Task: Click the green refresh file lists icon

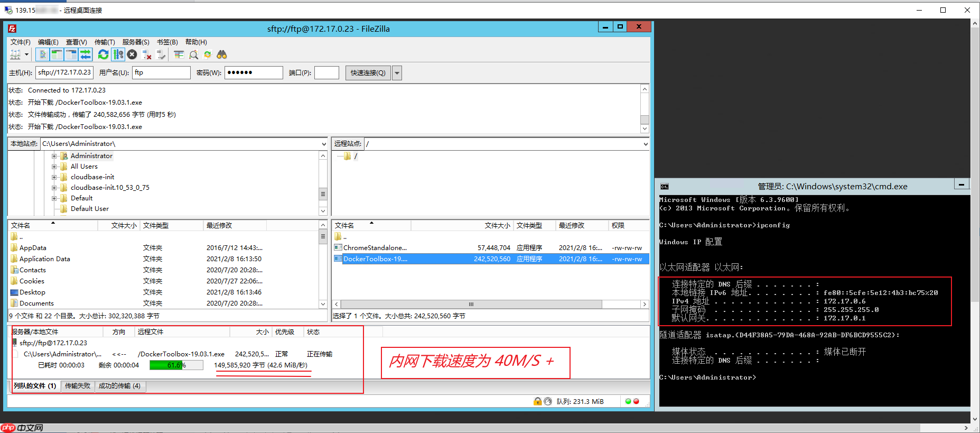Action: [104, 54]
